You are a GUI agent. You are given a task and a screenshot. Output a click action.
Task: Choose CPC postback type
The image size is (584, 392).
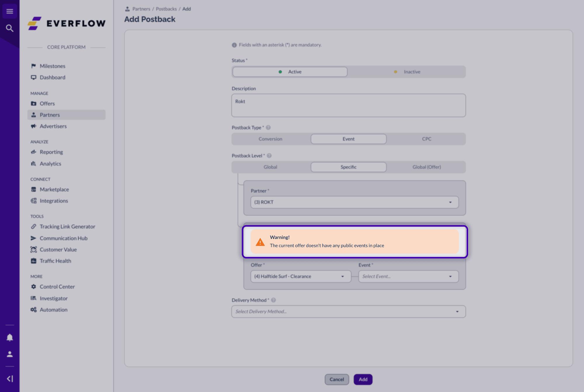click(426, 139)
